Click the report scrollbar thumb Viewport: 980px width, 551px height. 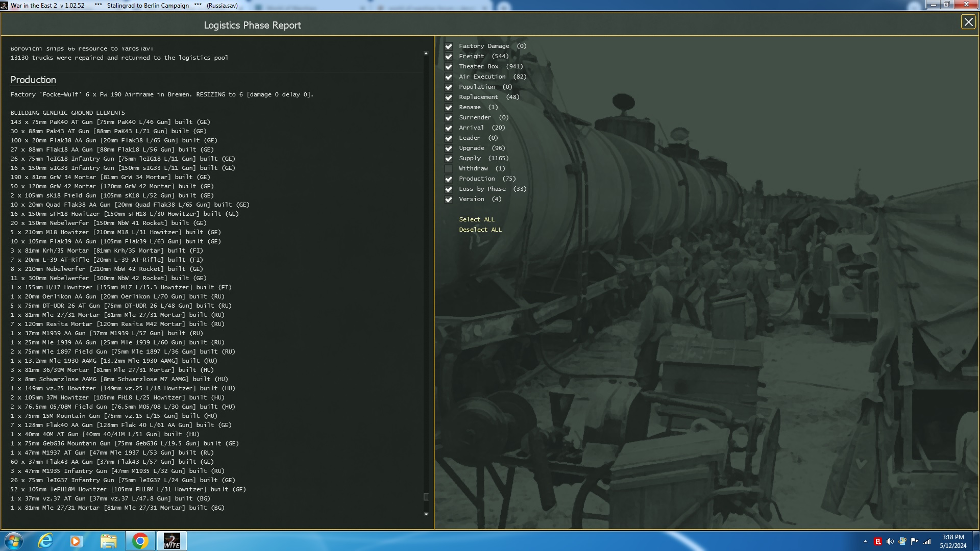coord(426,497)
